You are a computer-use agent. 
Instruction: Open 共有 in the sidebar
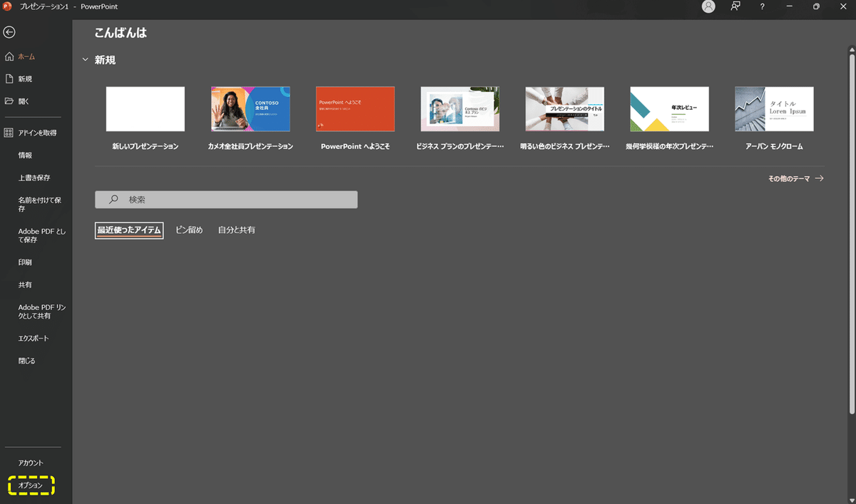click(25, 285)
